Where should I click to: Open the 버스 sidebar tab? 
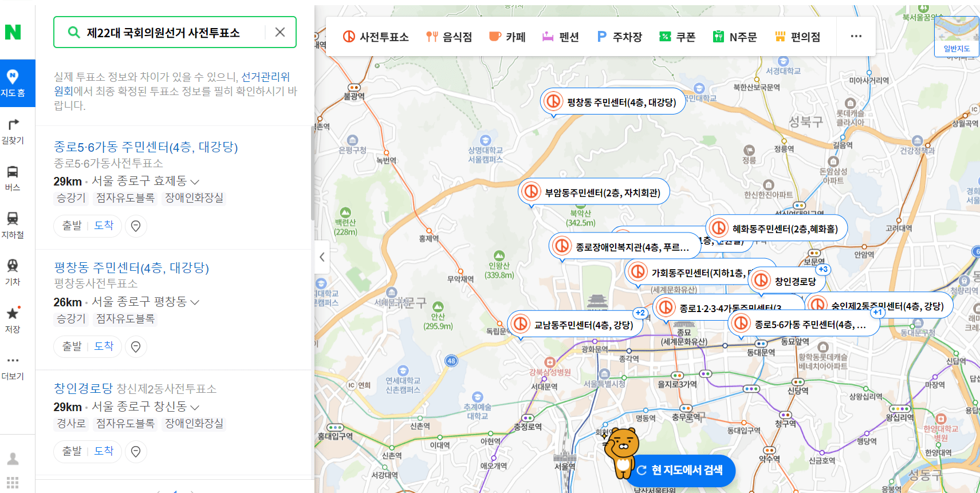[x=13, y=178]
